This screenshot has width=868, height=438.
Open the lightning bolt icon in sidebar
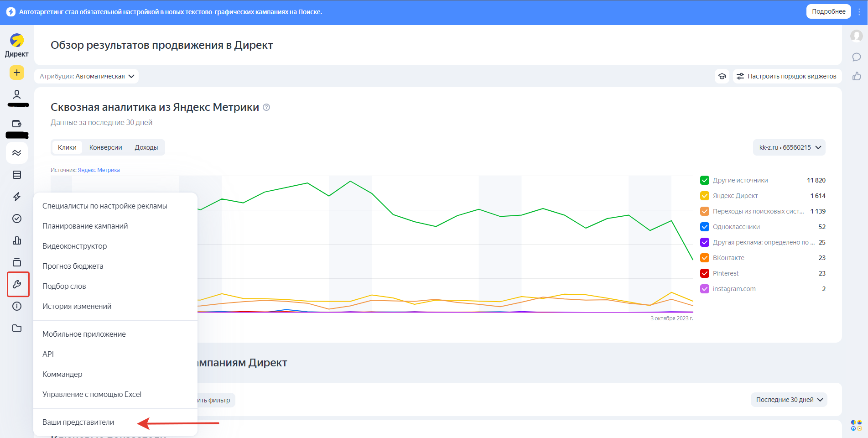coord(17,197)
